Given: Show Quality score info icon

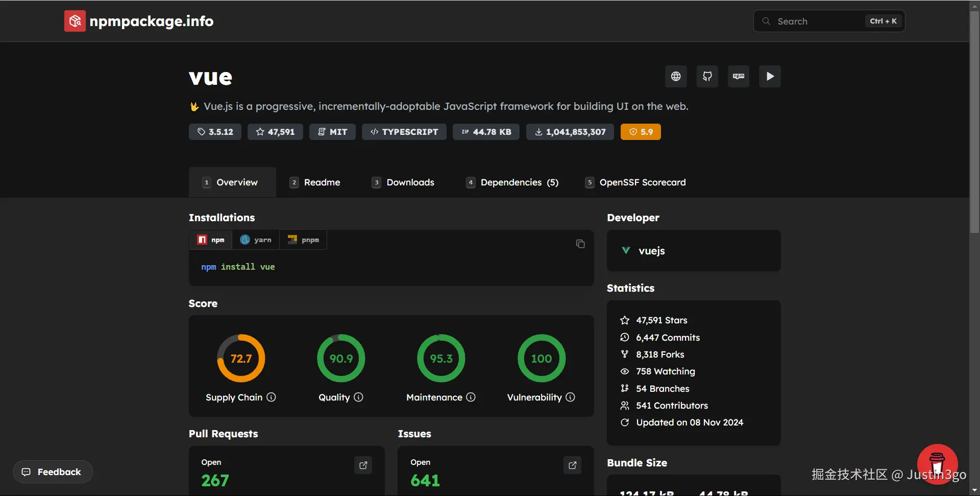Looking at the screenshot, I should pos(359,397).
